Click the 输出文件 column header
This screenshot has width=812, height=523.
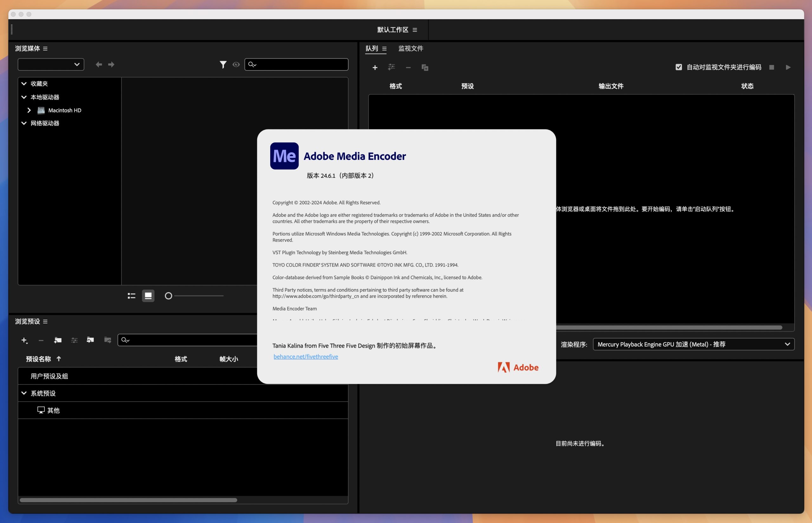[x=611, y=86]
